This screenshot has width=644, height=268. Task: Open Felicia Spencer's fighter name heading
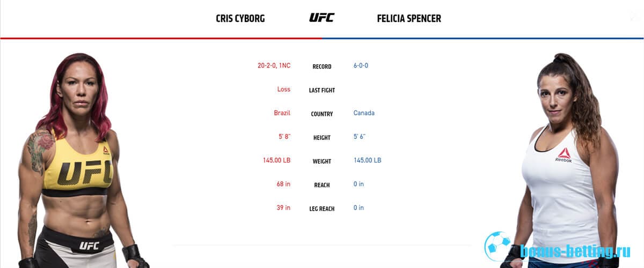[409, 18]
